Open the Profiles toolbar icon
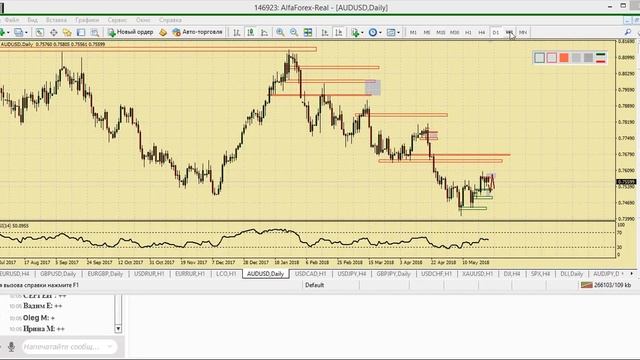The height and width of the screenshot is (360, 640). (x=18, y=32)
